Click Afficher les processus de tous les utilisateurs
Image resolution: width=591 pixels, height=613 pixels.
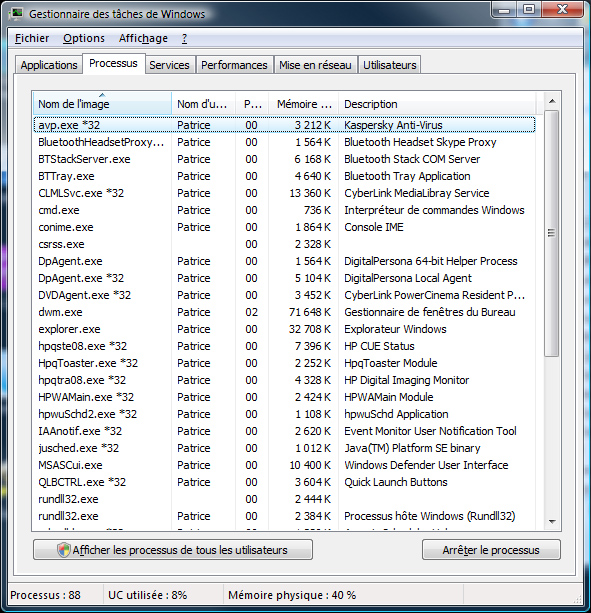(x=173, y=550)
